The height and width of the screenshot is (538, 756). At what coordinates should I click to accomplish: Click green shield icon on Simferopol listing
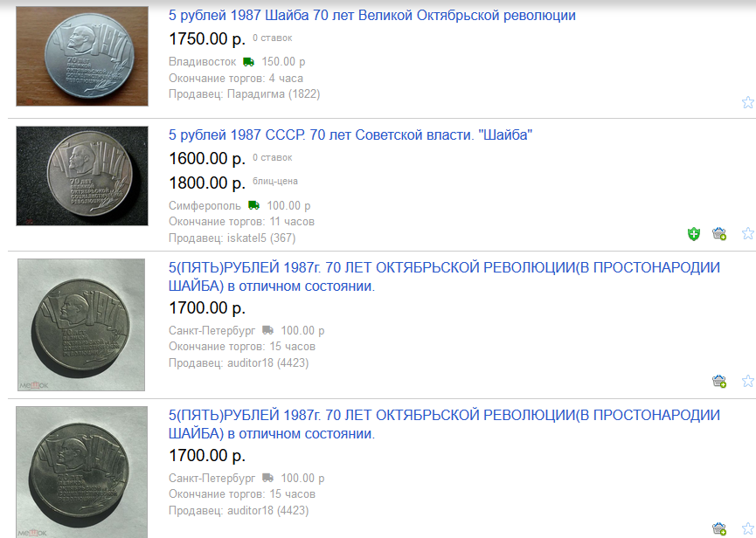694,234
